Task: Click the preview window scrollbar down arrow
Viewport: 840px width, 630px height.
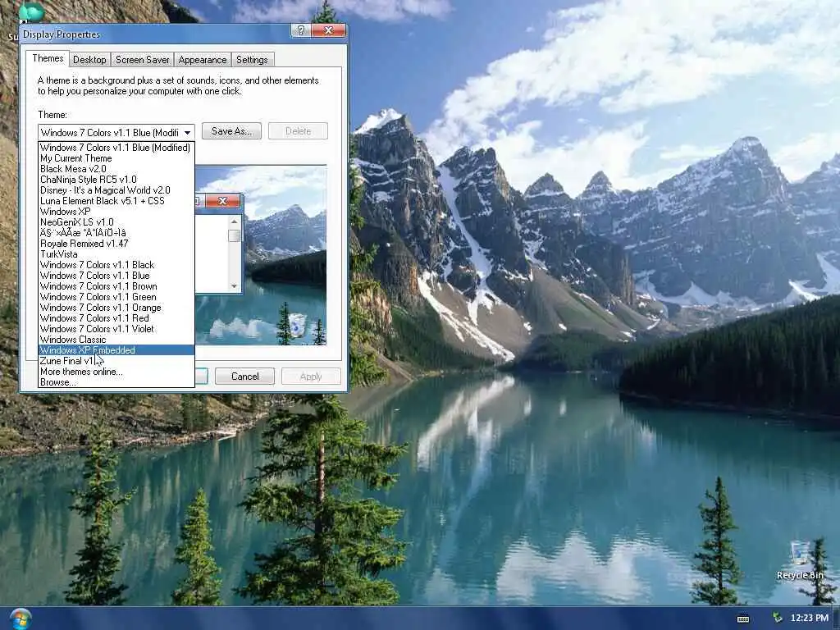Action: click(234, 286)
